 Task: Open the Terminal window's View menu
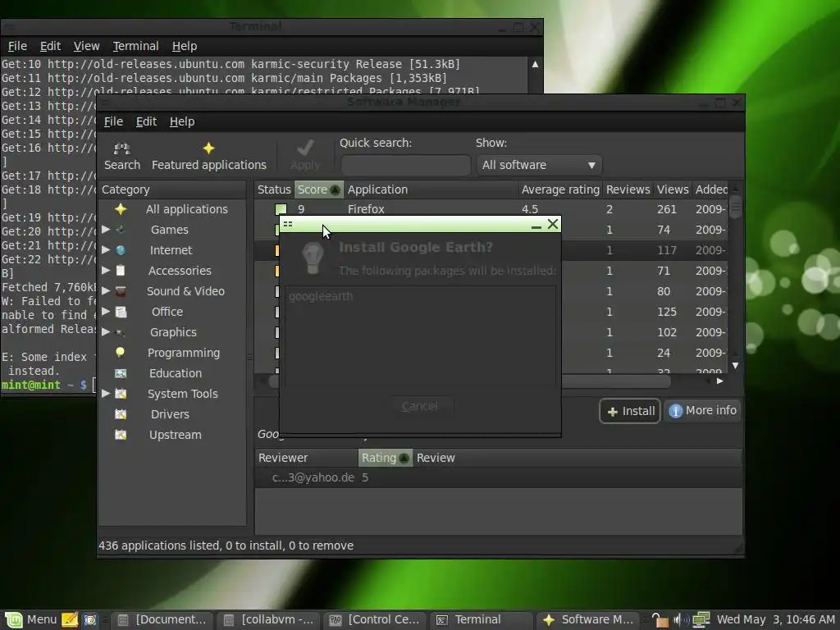coord(86,46)
